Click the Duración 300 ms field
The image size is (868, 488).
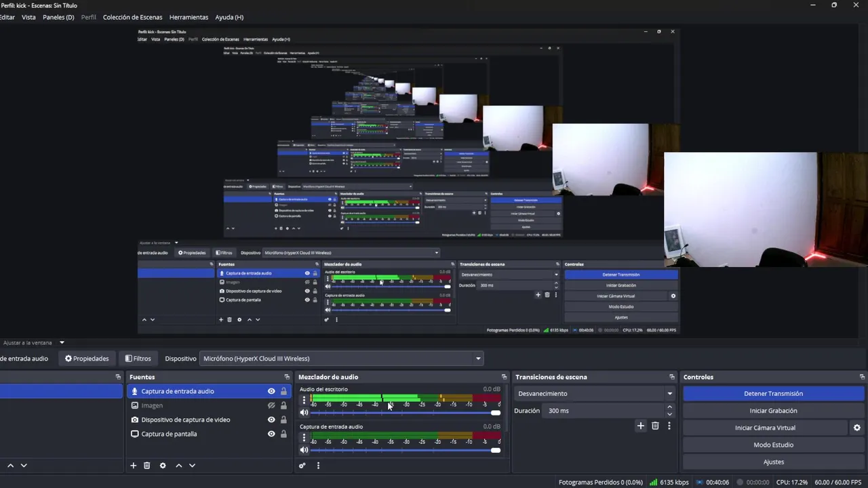[x=602, y=411]
